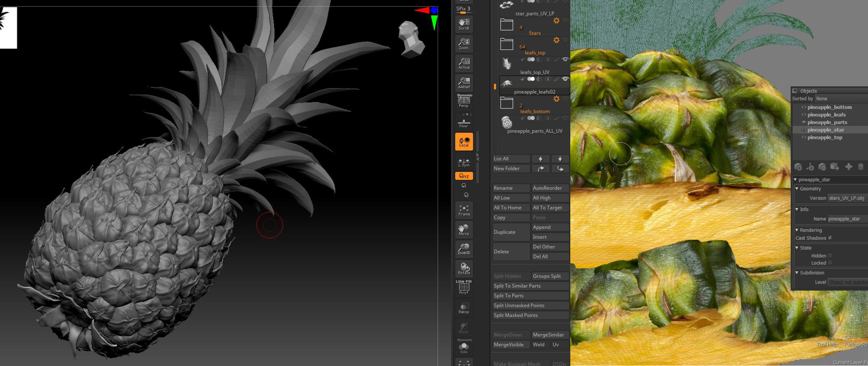Viewport: 868px width, 366px height.
Task: Click the AAHalf zoom icon
Action: (464, 83)
